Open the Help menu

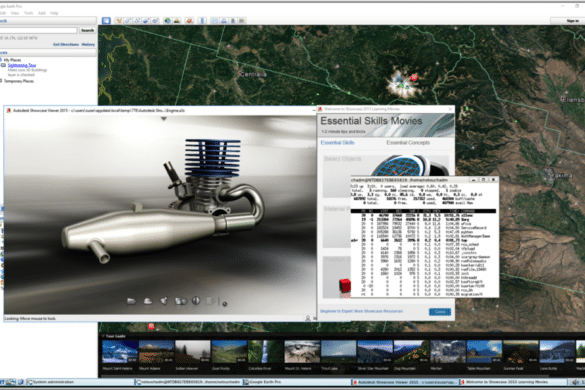point(54,13)
